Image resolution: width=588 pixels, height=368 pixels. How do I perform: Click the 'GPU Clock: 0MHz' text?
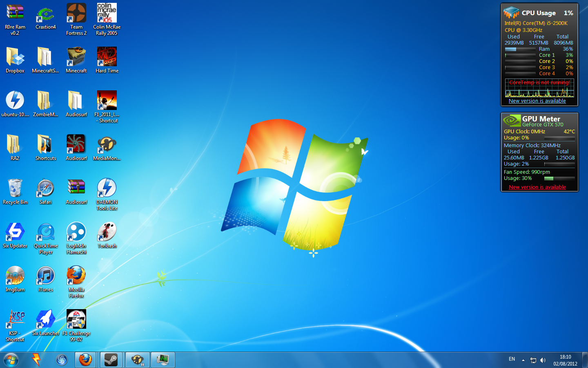[x=524, y=132]
